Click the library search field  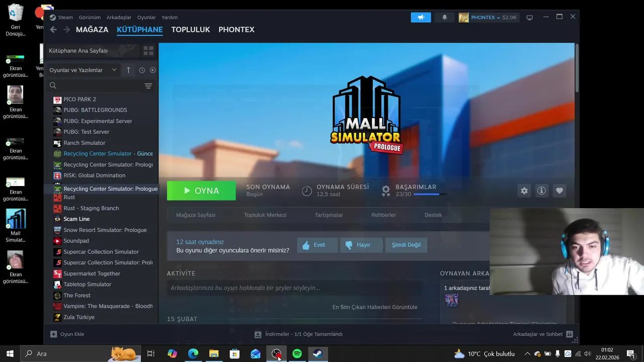point(96,86)
